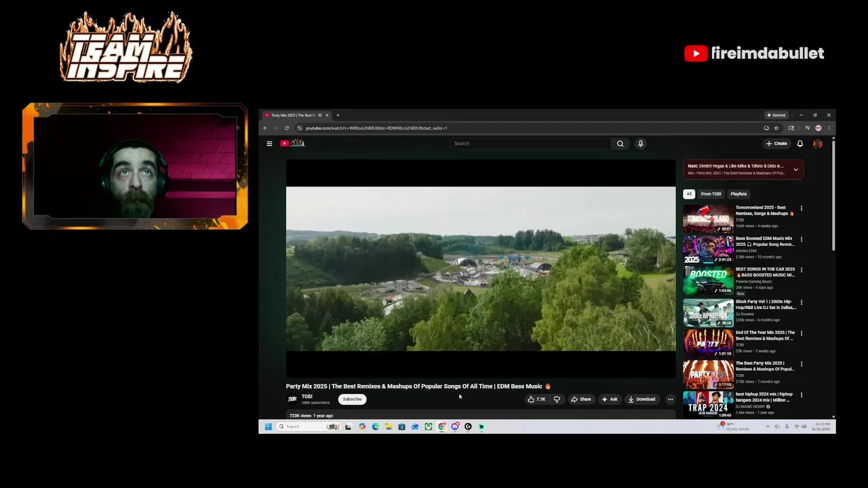Open best hiphop 2024 mix title
868x488 pixels.
point(764,396)
